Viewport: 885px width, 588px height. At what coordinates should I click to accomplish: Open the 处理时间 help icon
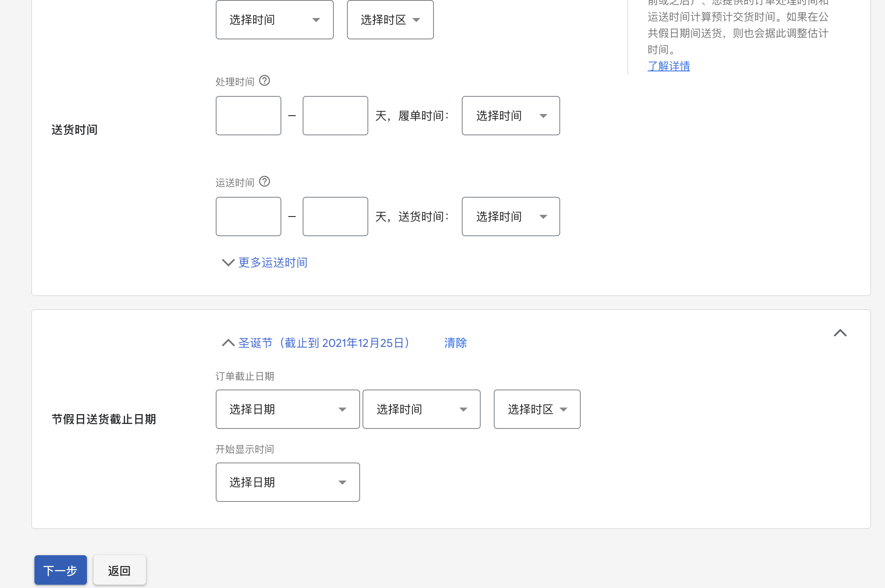pos(264,80)
